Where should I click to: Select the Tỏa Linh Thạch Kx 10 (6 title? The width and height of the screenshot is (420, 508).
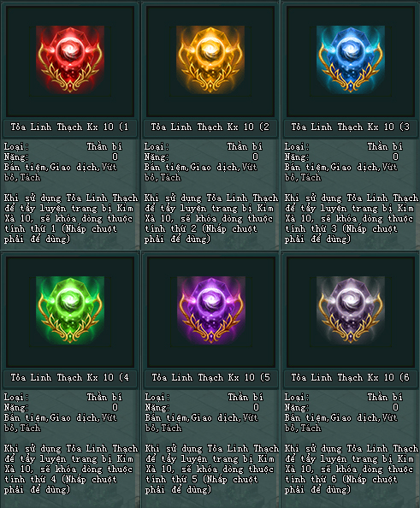click(351, 378)
